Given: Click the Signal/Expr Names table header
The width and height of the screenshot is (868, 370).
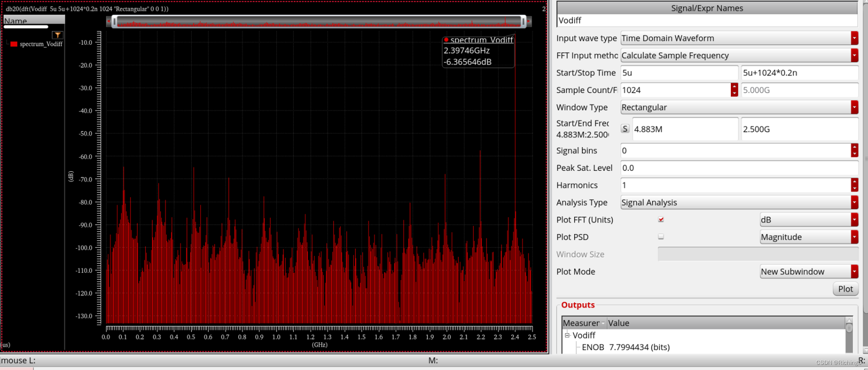Looking at the screenshot, I should (x=707, y=8).
